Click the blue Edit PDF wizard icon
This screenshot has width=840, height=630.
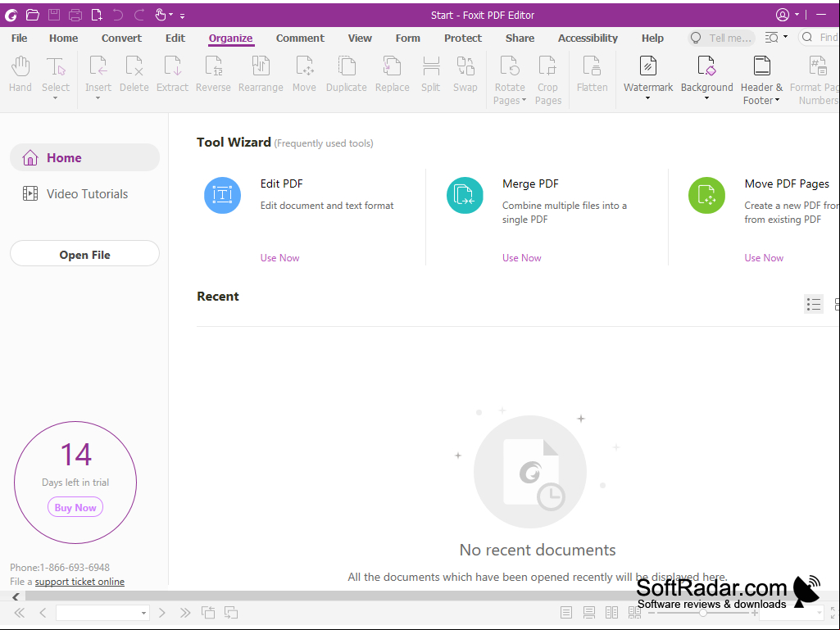tap(222, 195)
